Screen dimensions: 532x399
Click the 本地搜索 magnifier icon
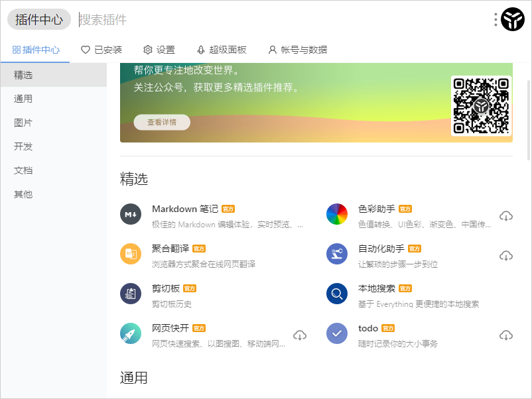coord(337,294)
